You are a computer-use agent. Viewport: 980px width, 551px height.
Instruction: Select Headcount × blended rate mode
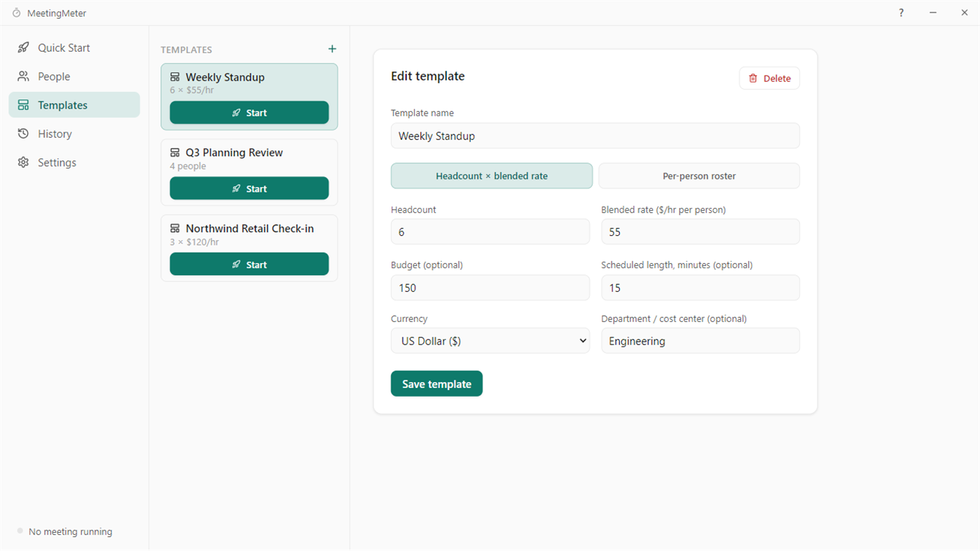click(492, 176)
